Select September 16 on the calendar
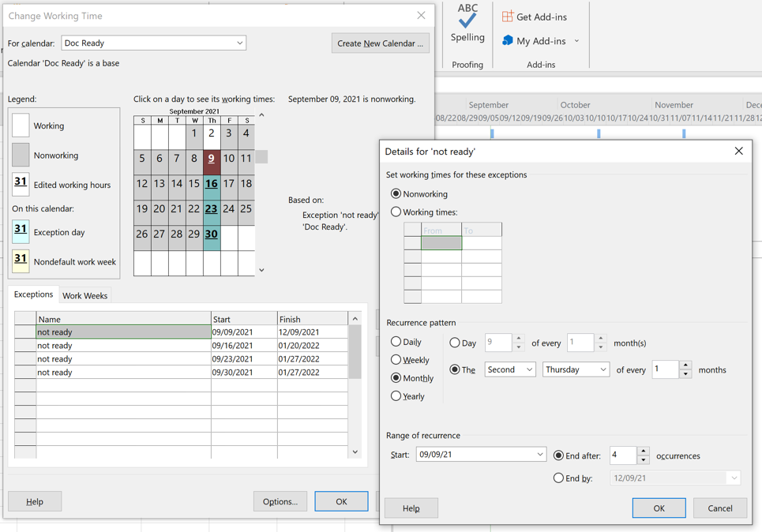This screenshot has height=532, width=762. click(x=212, y=186)
